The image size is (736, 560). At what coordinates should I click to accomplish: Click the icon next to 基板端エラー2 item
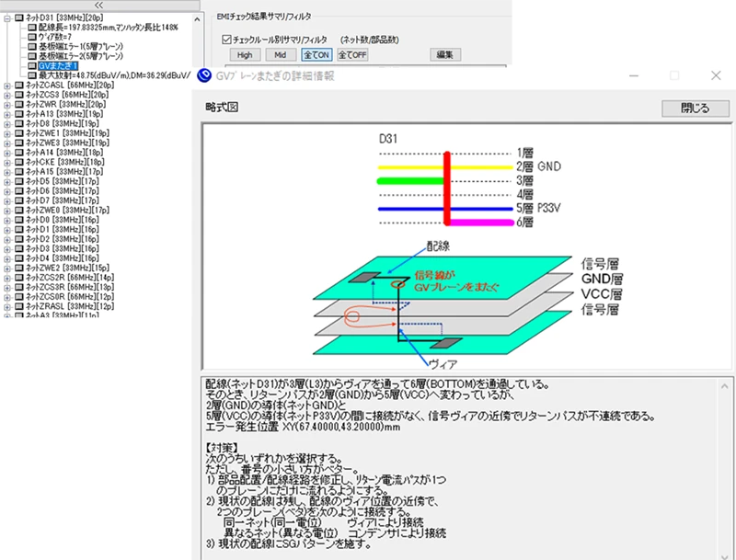tap(31, 57)
